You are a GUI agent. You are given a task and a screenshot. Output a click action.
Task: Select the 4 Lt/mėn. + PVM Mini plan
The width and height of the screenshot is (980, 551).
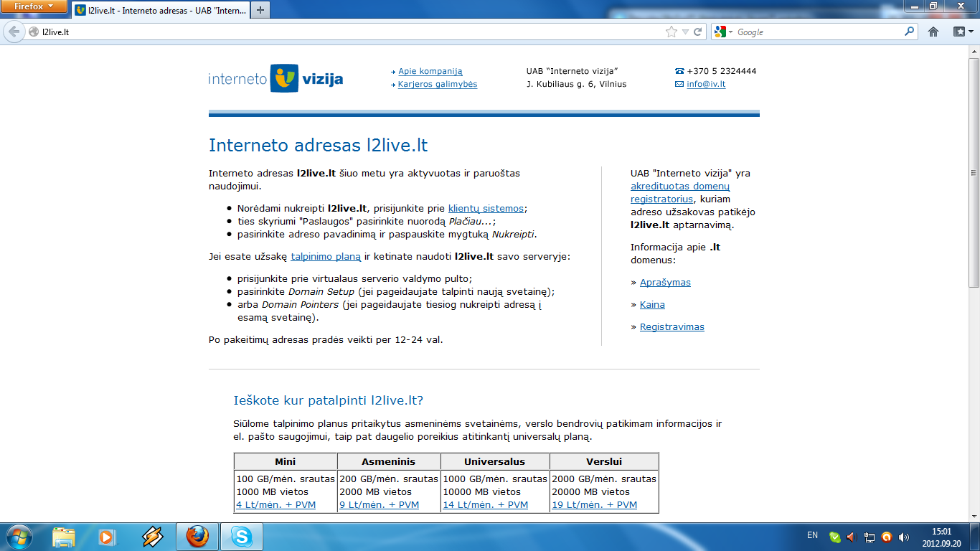pos(276,505)
